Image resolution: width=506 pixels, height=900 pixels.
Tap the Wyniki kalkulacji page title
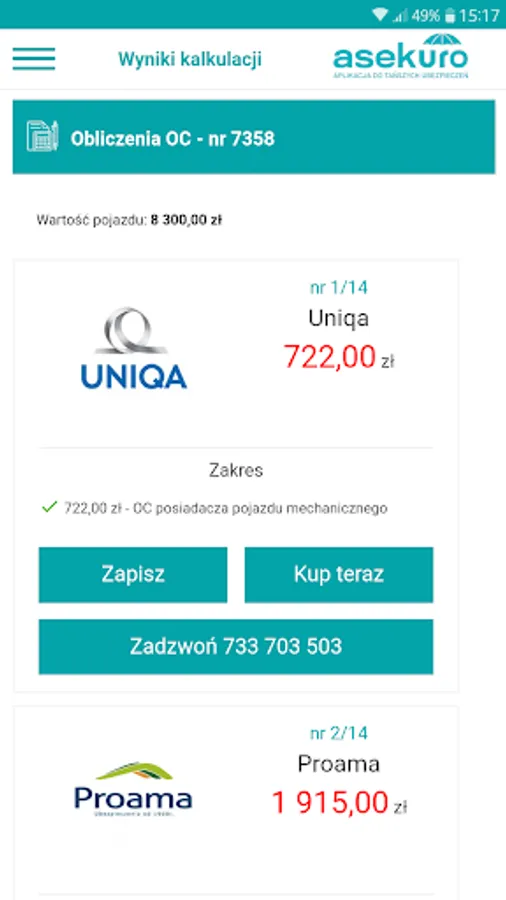[x=190, y=59]
